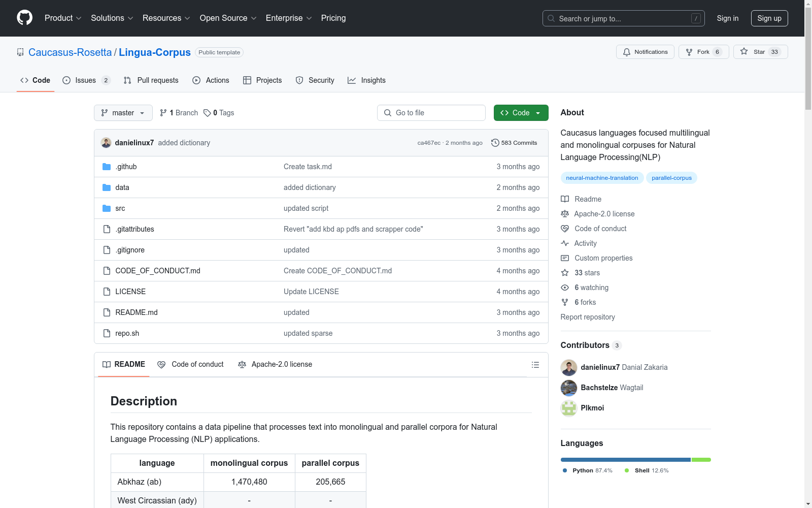Expand the Open Source menu
812x508 pixels.
click(x=228, y=18)
